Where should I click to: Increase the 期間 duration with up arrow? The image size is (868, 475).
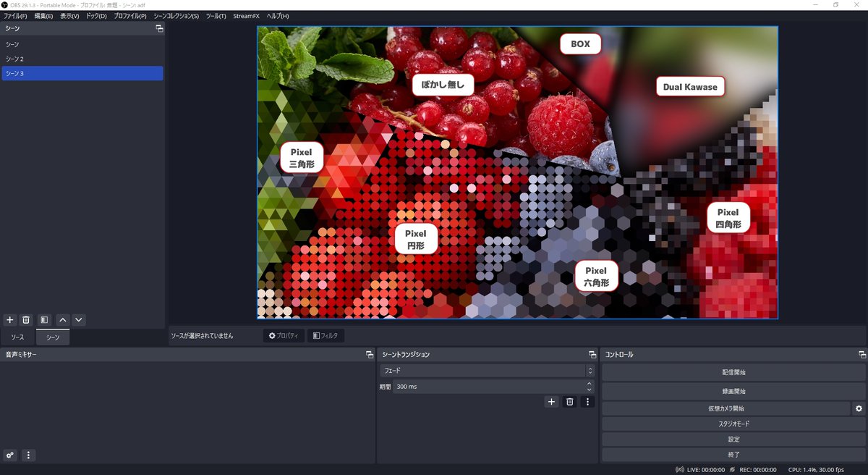click(x=590, y=384)
